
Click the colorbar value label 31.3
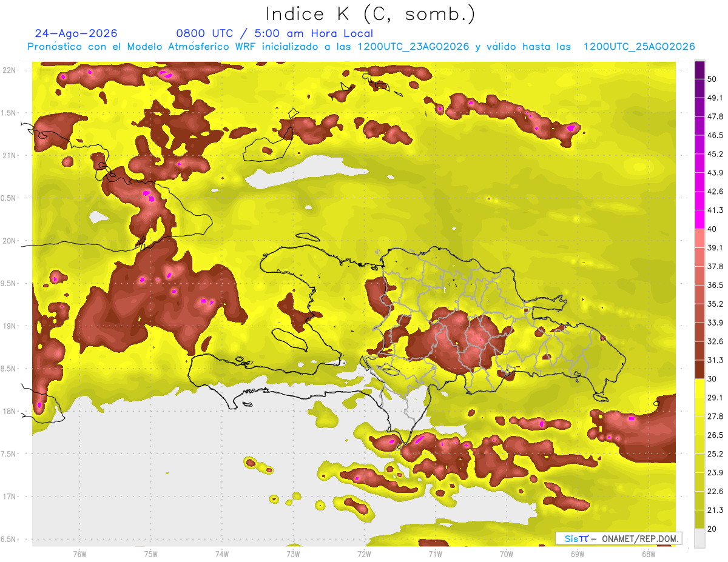click(715, 360)
